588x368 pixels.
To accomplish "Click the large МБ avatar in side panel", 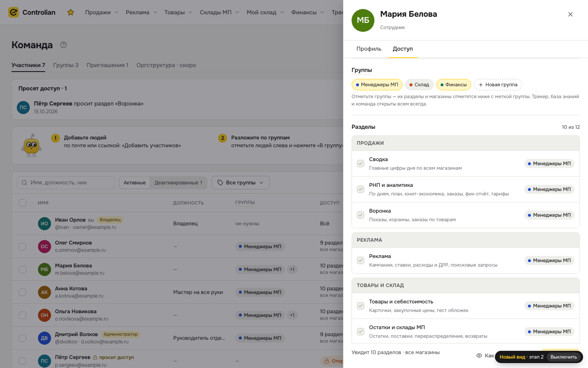I will [x=363, y=20].
